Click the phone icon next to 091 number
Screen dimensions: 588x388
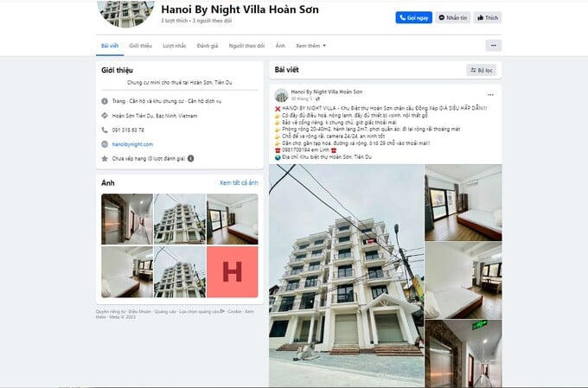[x=105, y=130]
